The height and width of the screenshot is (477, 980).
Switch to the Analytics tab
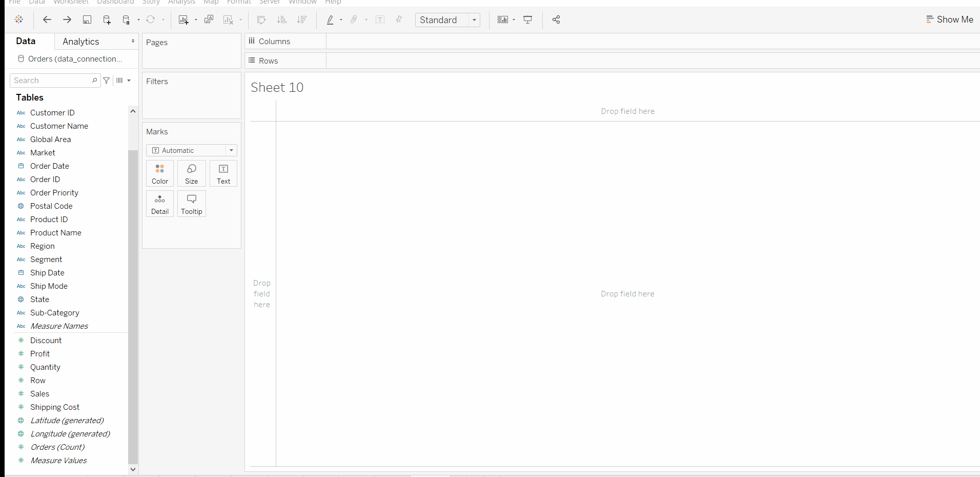point(81,42)
